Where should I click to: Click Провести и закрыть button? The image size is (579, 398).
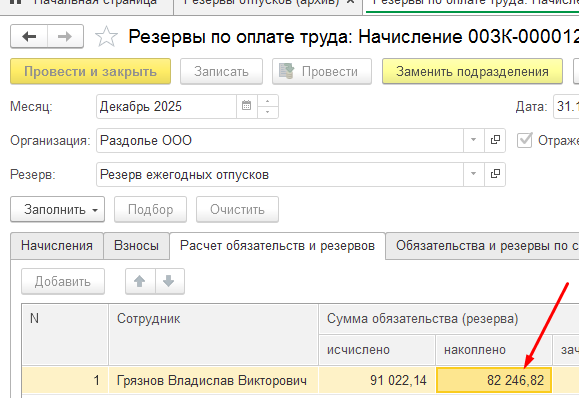pyautogui.click(x=90, y=71)
